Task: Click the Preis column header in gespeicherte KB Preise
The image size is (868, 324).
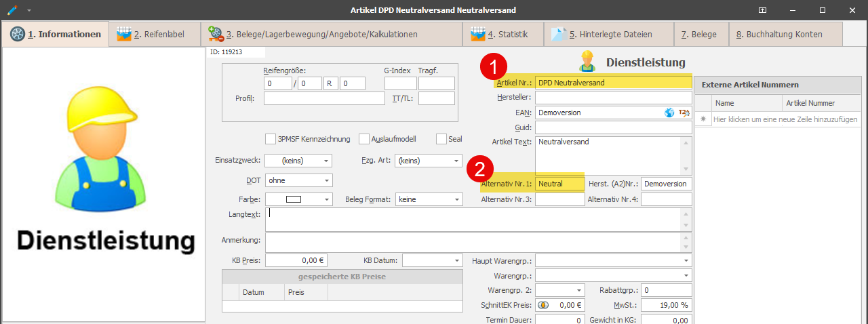Action: click(x=306, y=292)
